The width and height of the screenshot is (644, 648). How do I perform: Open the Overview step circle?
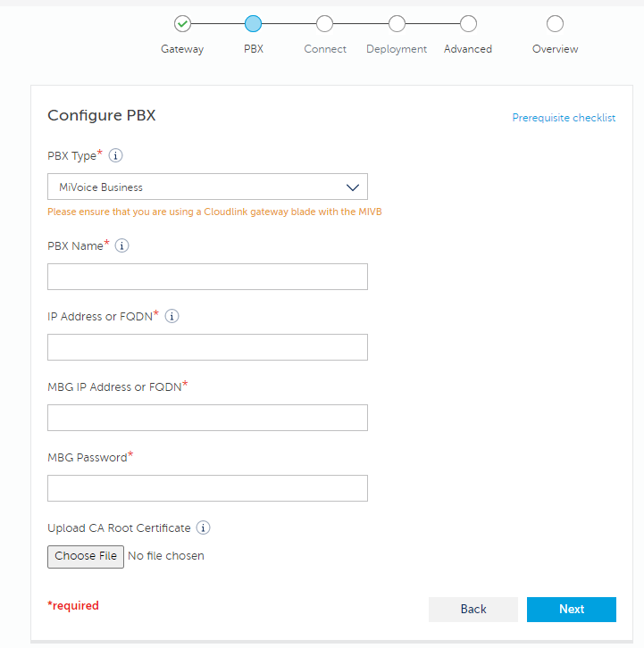(555, 23)
